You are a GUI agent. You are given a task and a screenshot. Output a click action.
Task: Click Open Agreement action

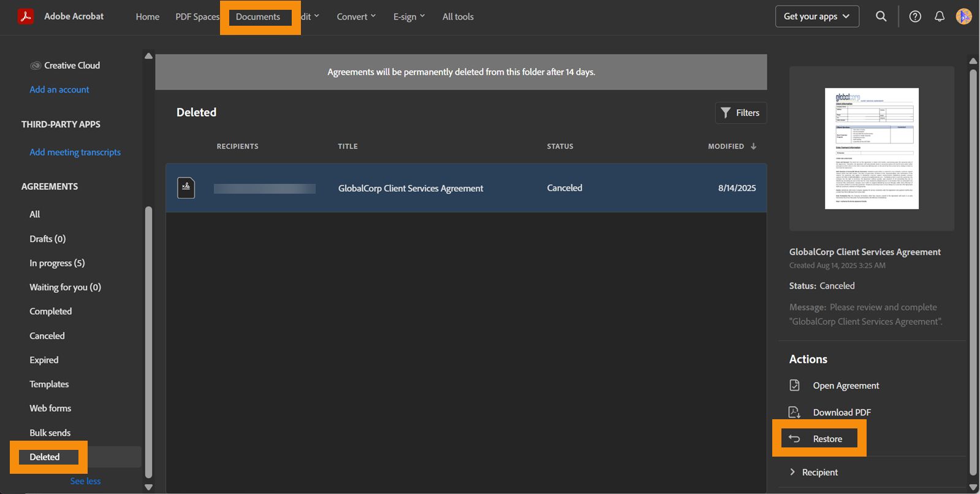846,386
